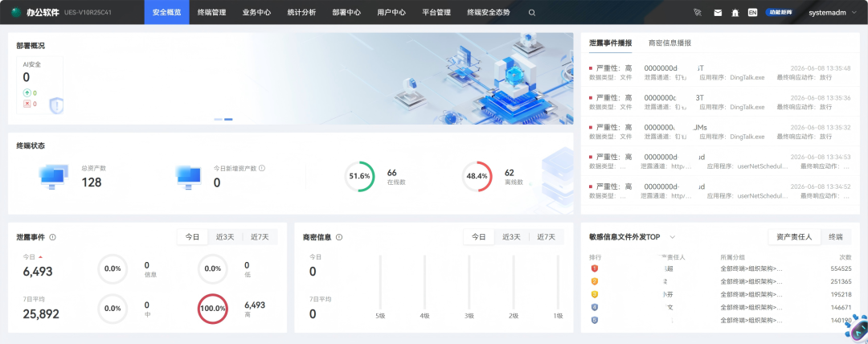Switch to the 泄露事件播报 tab
Image resolution: width=868 pixels, height=344 pixels.
(x=611, y=43)
